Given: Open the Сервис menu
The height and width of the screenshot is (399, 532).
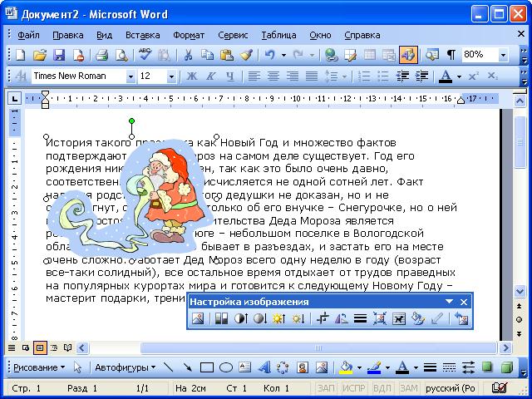Looking at the screenshot, I should click(233, 35).
